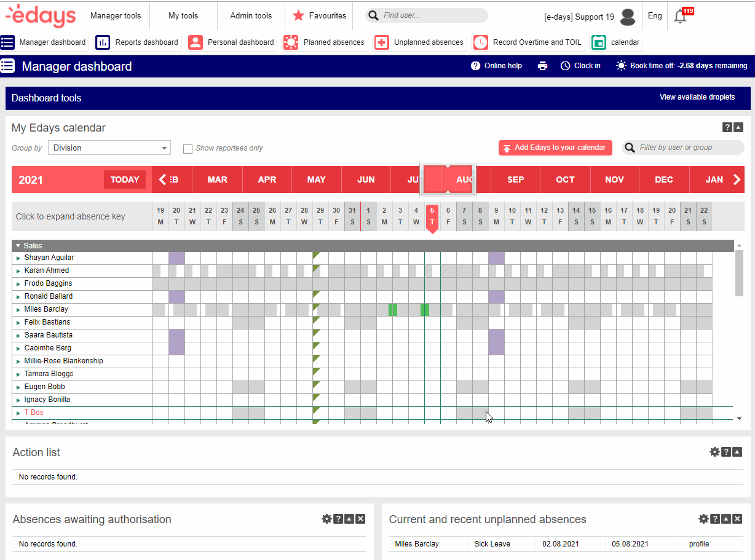Collapse the Absences awaiting authorisation panel
The image size is (755, 560).
pos(349,519)
